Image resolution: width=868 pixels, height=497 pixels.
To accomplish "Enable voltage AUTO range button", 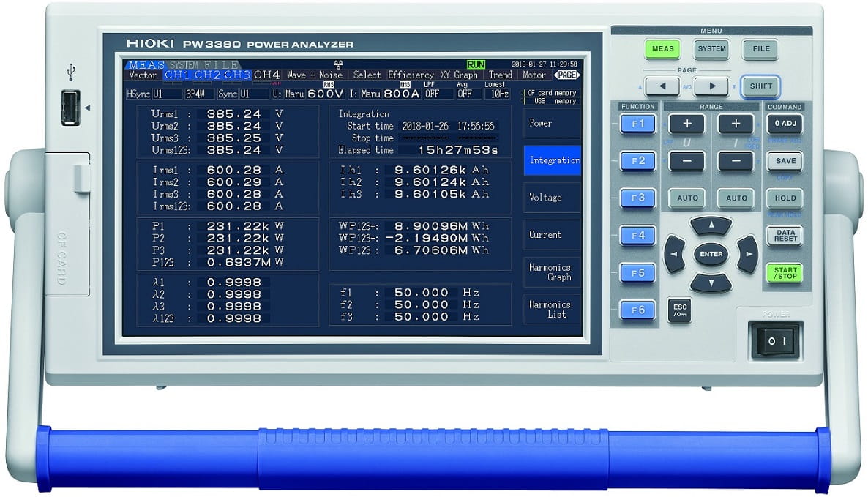I will (x=686, y=198).
